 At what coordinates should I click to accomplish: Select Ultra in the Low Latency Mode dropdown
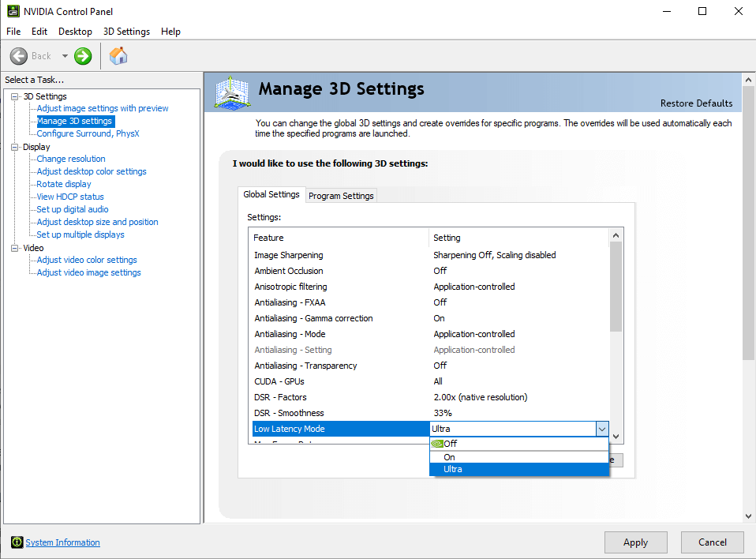[452, 468]
